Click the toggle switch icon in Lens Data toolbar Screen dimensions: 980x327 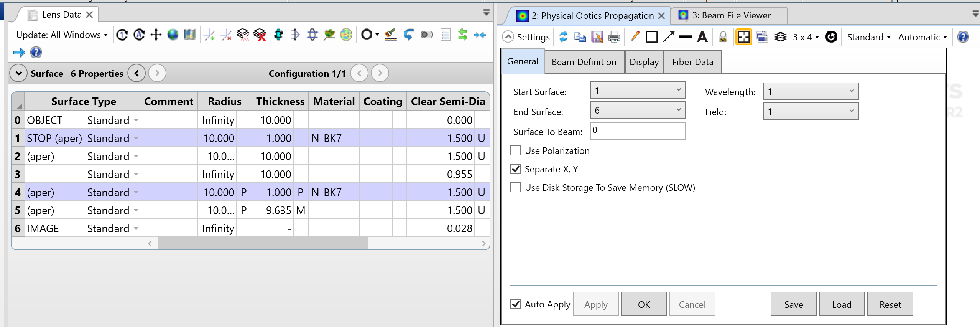click(x=426, y=35)
